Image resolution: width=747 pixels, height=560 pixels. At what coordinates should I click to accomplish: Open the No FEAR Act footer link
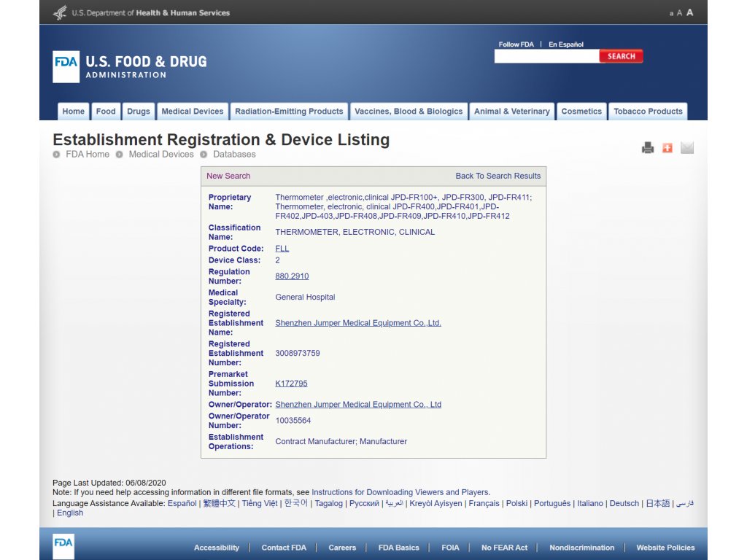(x=505, y=548)
